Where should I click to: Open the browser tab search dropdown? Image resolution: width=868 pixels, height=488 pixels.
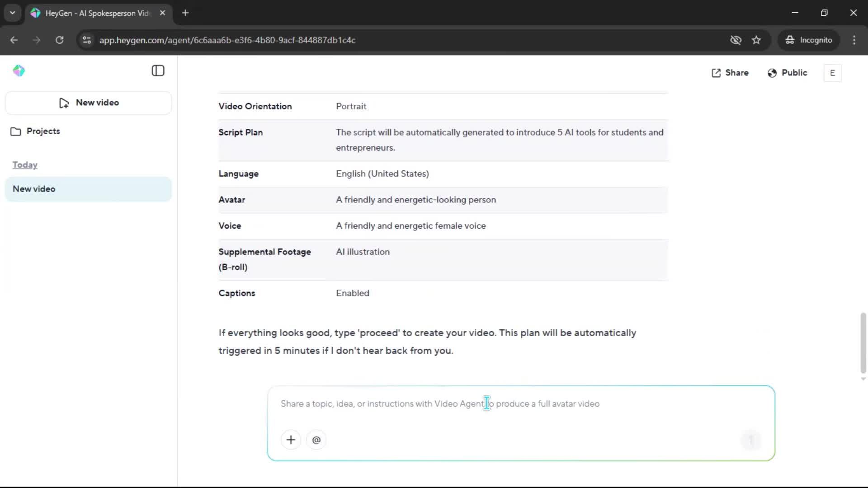12,13
